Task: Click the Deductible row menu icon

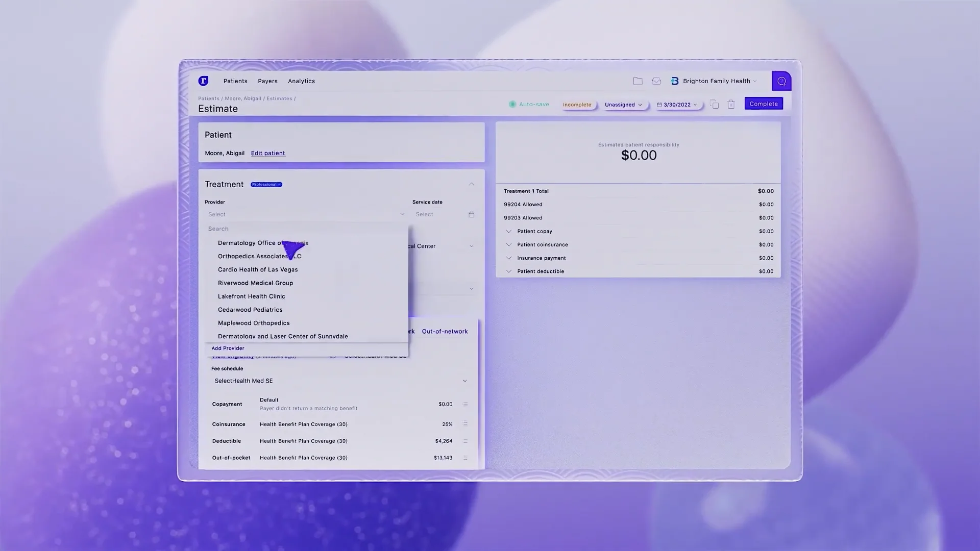Action: point(465,441)
